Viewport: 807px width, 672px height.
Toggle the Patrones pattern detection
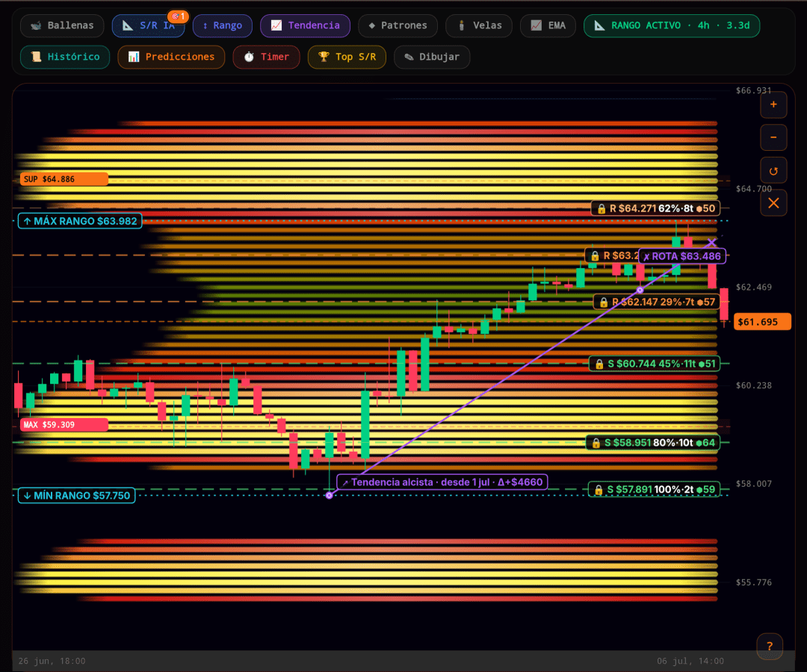[398, 25]
